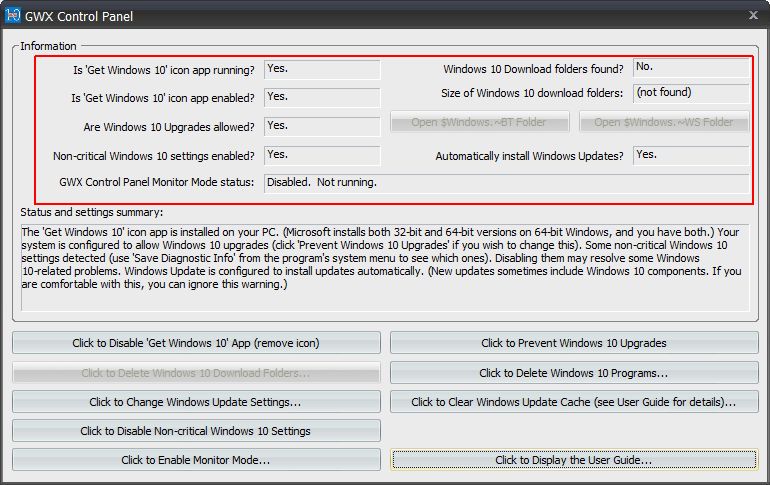Screen dimensions: 770x485
Task: Enable Monitor Mode
Action: point(196,460)
